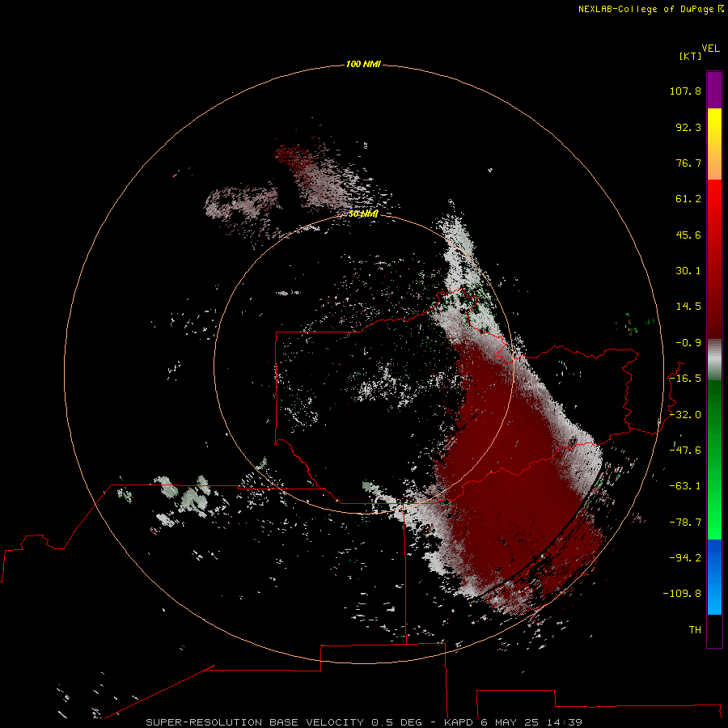Click the green segment of the color bar

tap(714, 459)
